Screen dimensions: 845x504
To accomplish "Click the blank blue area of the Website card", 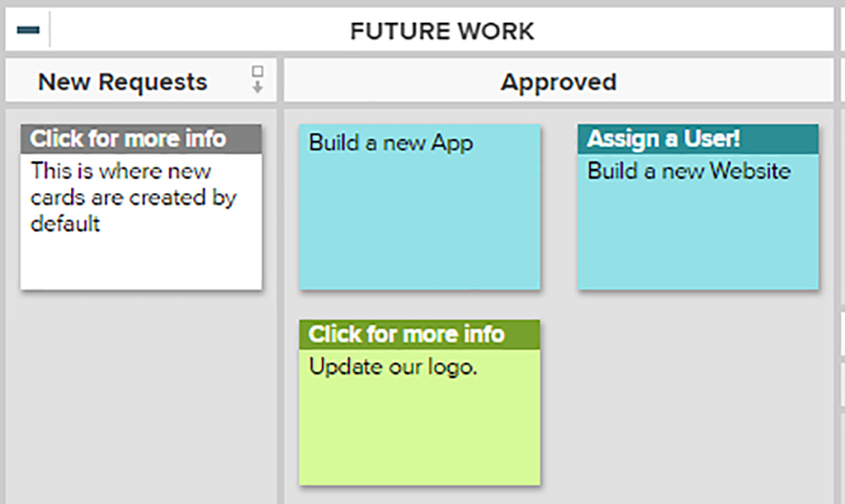I will click(x=697, y=239).
